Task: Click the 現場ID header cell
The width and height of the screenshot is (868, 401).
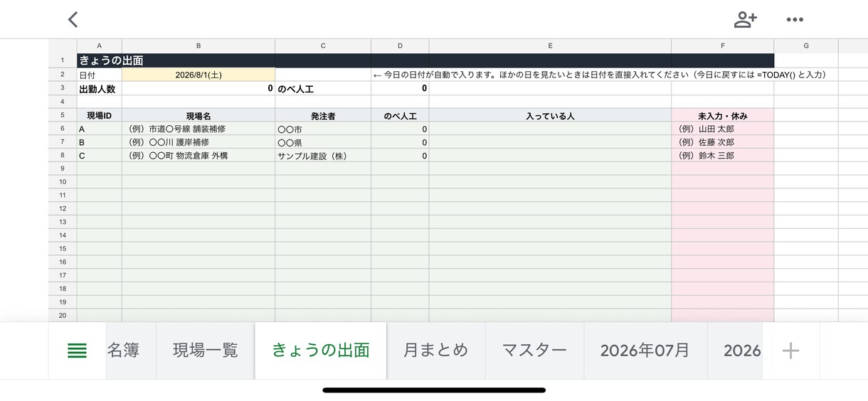Action: pyautogui.click(x=99, y=115)
